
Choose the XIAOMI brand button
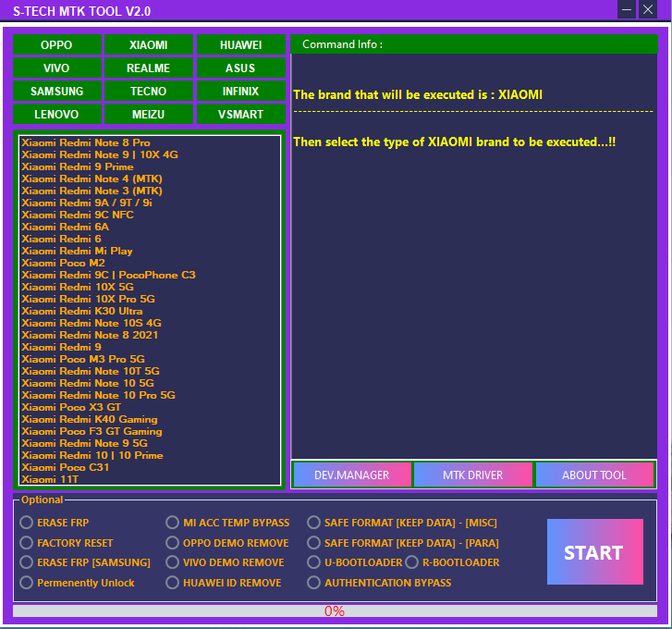click(149, 44)
